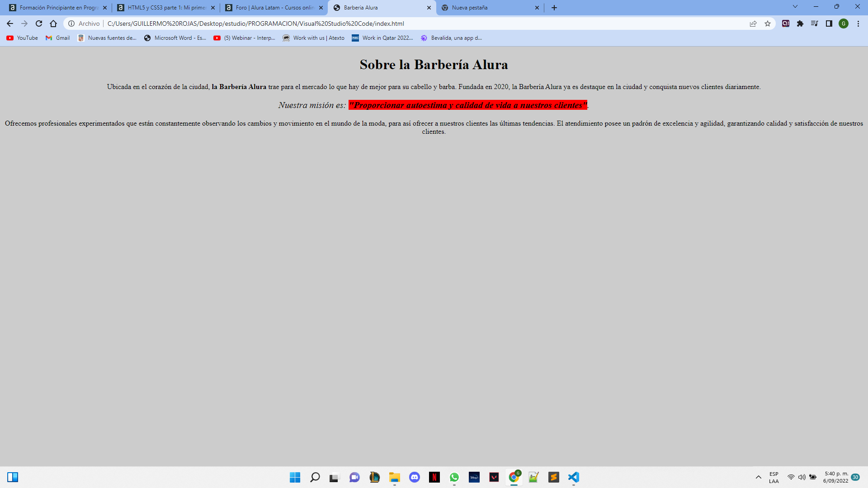Image resolution: width=868 pixels, height=488 pixels.
Task: Open a new tab with plus button
Action: [x=554, y=8]
